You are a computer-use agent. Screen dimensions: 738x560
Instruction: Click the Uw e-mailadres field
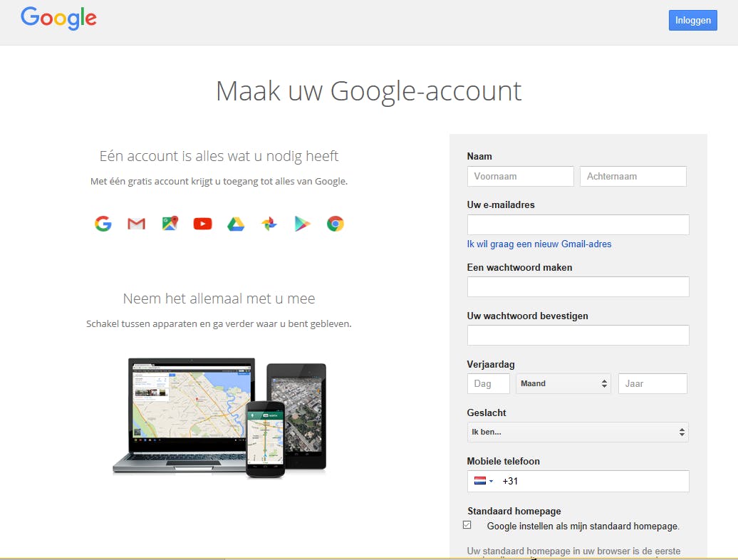click(578, 225)
